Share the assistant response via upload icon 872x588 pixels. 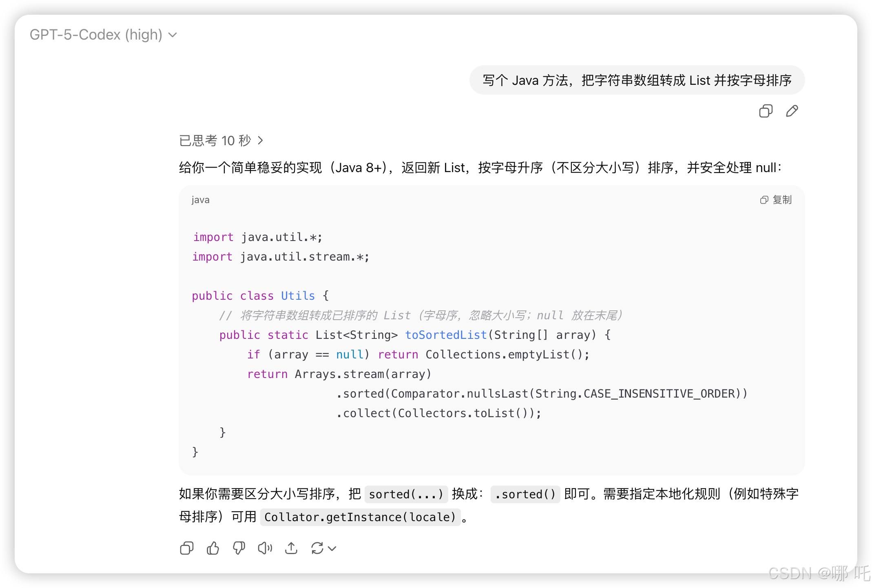point(291,548)
